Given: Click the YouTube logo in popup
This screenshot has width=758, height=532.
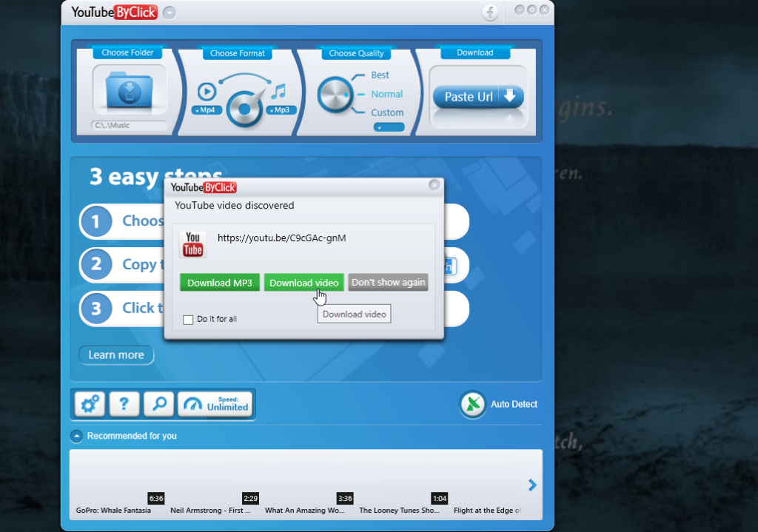Looking at the screenshot, I should click(x=193, y=244).
